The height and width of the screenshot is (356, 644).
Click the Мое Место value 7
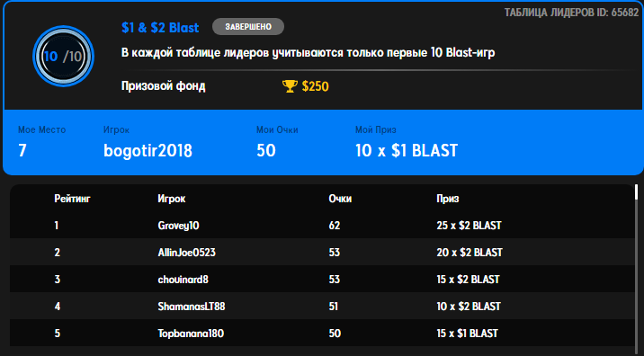pos(22,151)
